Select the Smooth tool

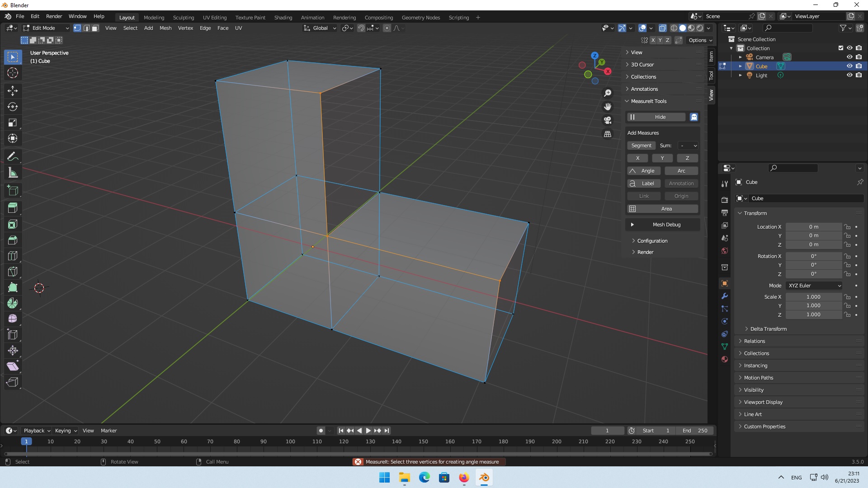13,319
